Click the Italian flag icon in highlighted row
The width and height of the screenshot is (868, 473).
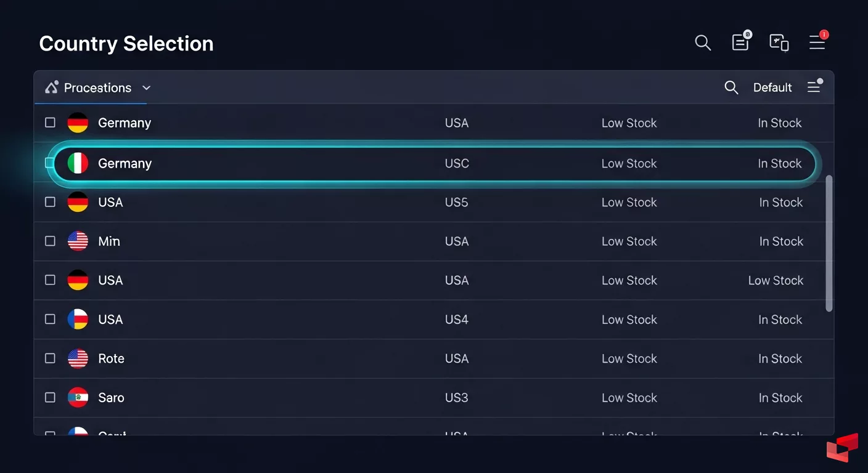pos(78,163)
